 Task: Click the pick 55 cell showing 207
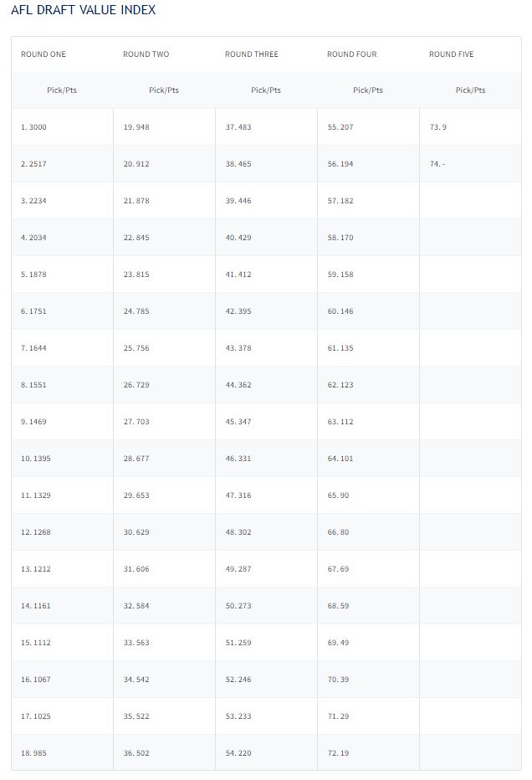340,127
